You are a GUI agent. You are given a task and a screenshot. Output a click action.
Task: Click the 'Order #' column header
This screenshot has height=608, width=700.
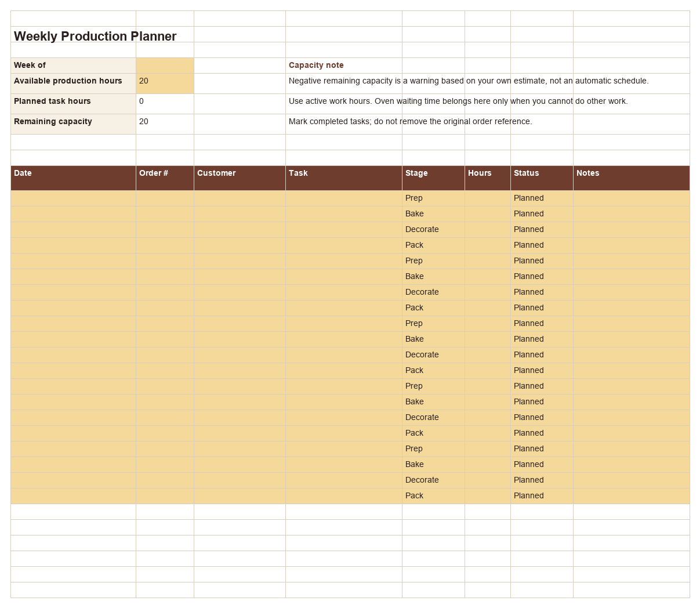(165, 178)
